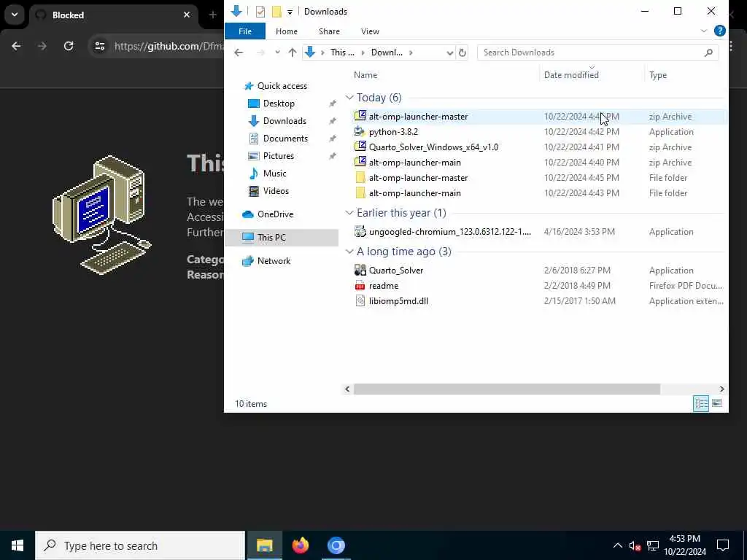Sort by Date modified column header
Viewport: 747px width, 560px height.
(571, 75)
